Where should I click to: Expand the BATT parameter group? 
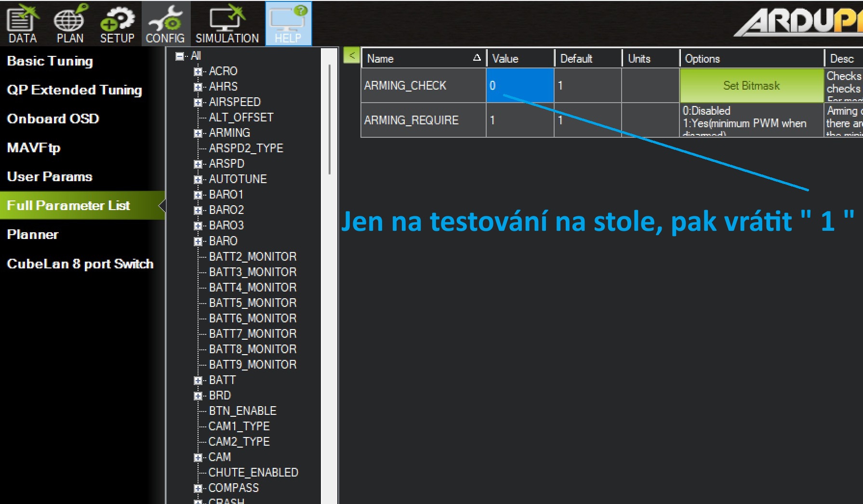pyautogui.click(x=198, y=380)
